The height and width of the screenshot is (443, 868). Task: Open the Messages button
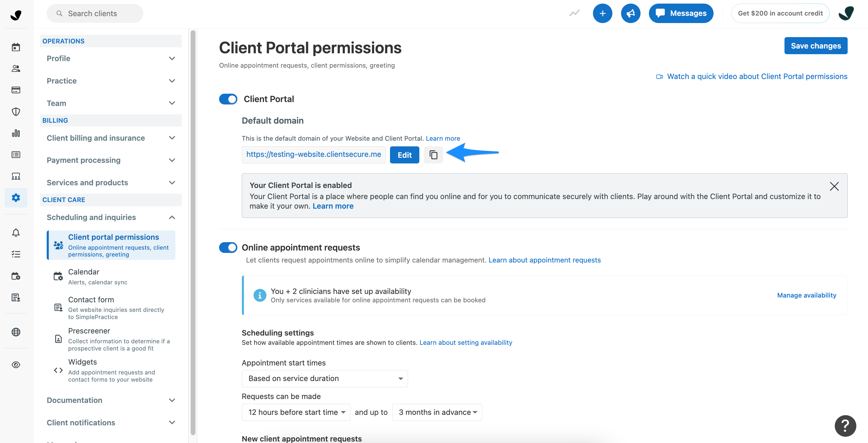point(681,13)
